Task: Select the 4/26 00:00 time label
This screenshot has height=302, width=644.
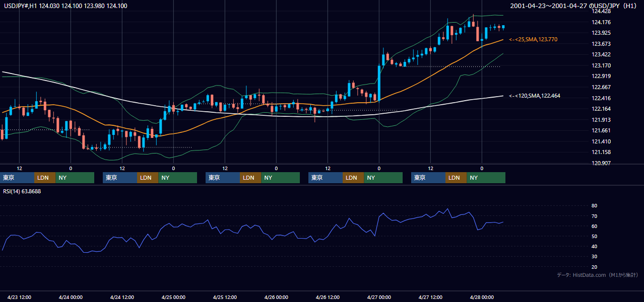Action: [276, 297]
